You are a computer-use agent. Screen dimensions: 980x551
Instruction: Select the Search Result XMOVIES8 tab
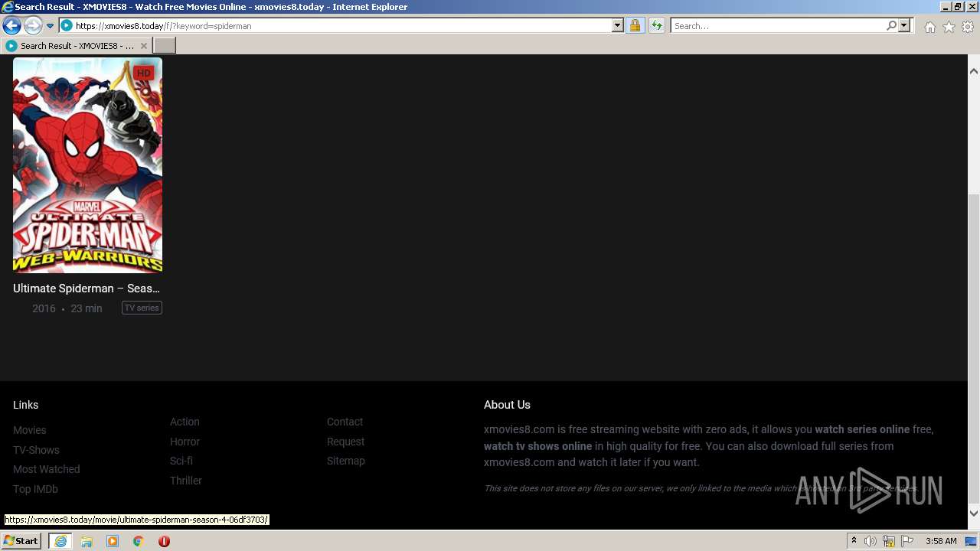click(x=77, y=46)
